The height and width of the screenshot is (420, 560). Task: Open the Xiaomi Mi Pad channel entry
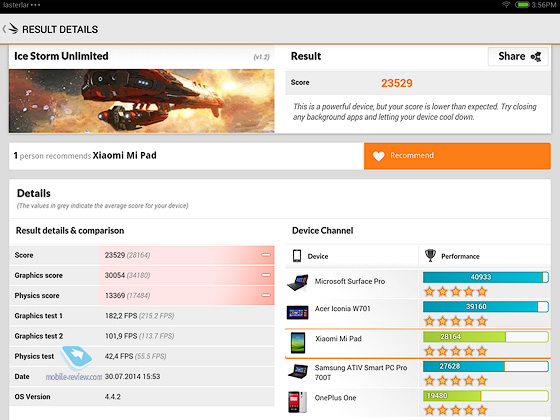pos(418,343)
